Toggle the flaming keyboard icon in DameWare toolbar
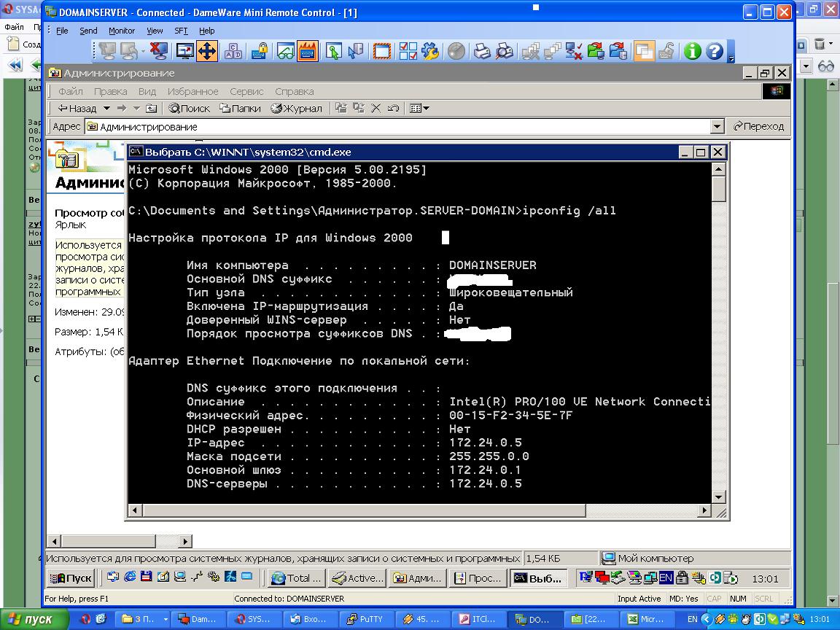The height and width of the screenshot is (630, 840). [308, 52]
